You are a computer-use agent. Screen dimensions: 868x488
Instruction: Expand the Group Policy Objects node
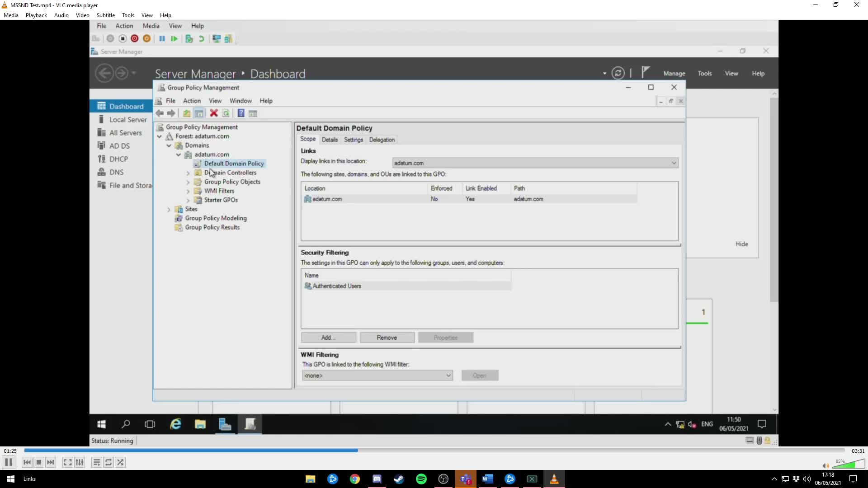pos(188,182)
